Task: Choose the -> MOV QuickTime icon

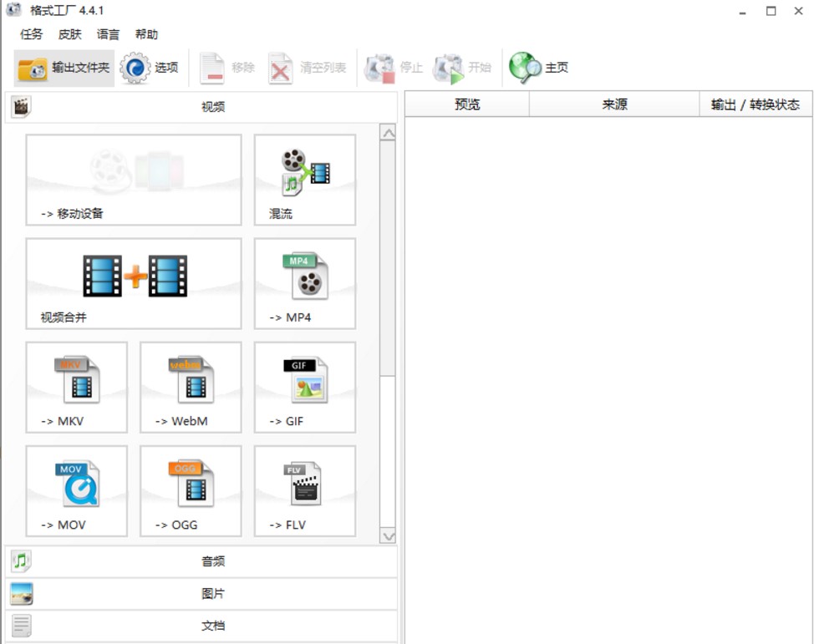Action: point(77,490)
